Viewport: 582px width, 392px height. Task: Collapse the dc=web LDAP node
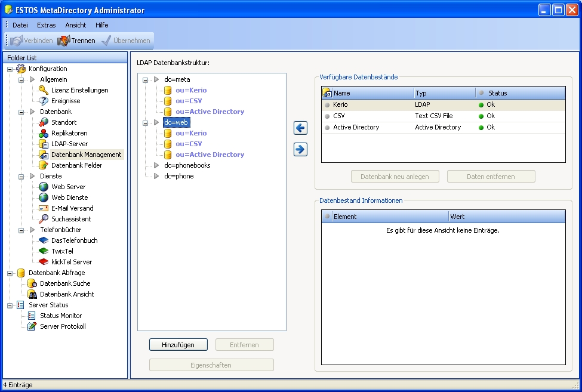[146, 123]
